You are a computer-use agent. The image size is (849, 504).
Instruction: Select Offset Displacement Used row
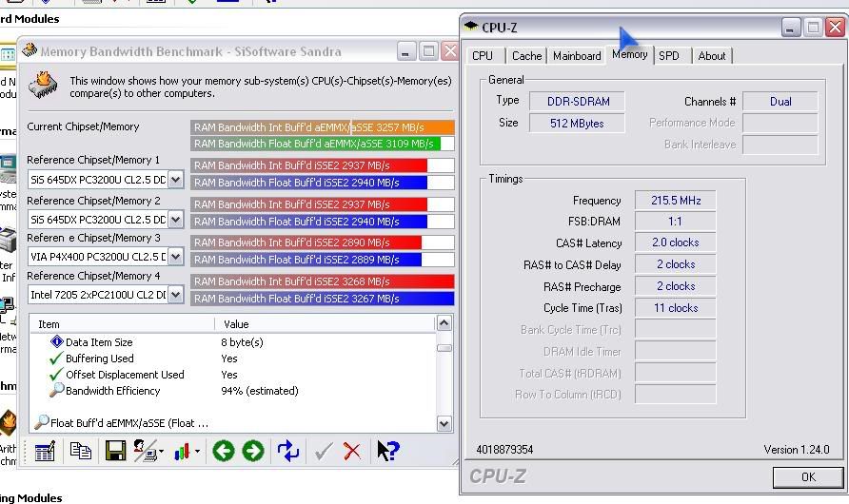(x=231, y=375)
